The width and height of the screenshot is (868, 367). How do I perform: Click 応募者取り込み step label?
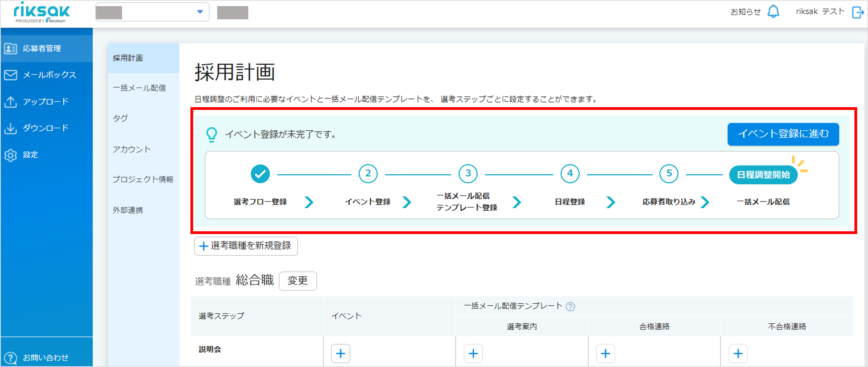(669, 202)
